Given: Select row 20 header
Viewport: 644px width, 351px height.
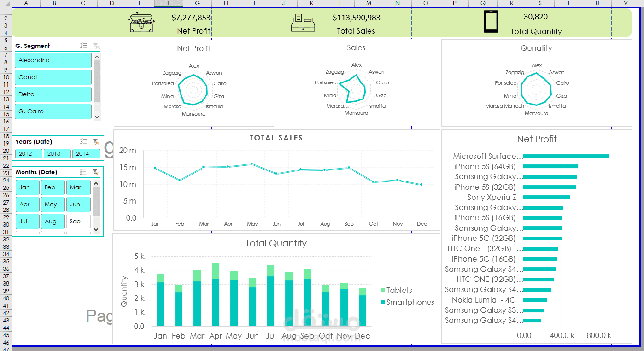Looking at the screenshot, I should [x=6, y=151].
